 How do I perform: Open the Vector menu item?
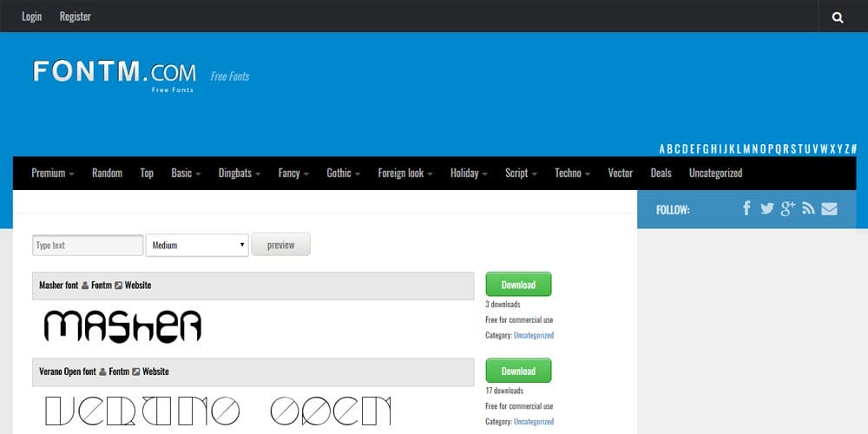(620, 174)
